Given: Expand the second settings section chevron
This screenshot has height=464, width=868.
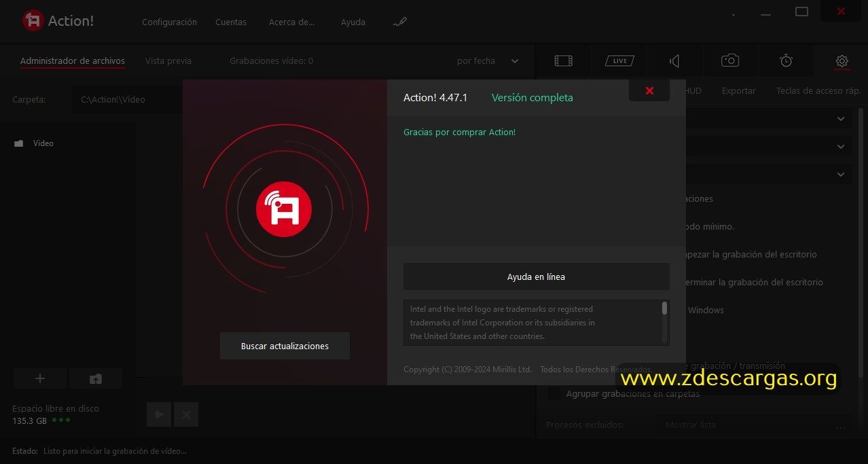Looking at the screenshot, I should (x=841, y=147).
